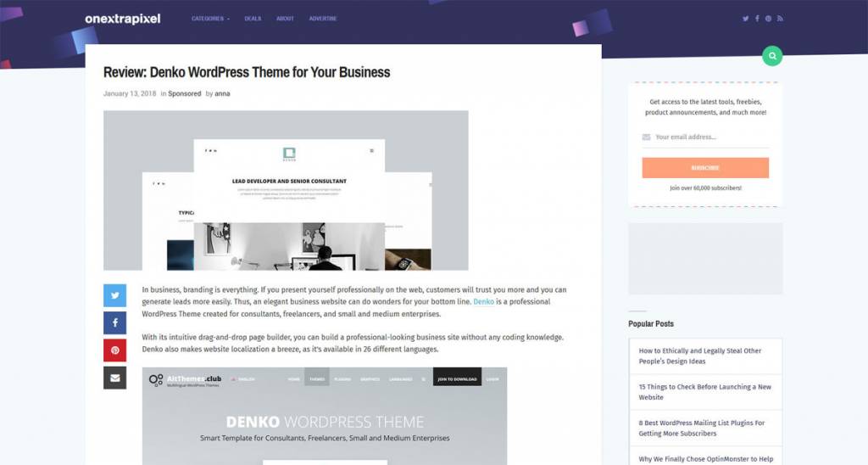Click the orange Subscribe button
Image resolution: width=868 pixels, height=465 pixels.
[x=705, y=168]
